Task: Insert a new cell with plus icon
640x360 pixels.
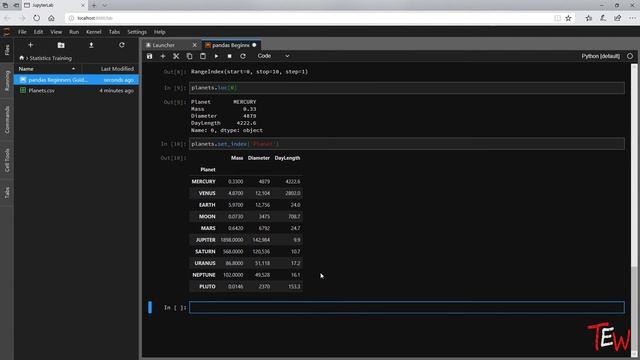Action: [163, 56]
